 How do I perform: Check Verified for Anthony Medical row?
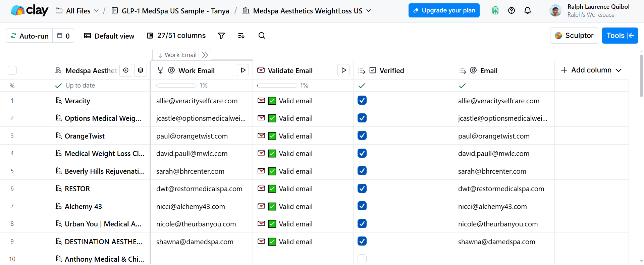[362, 259]
